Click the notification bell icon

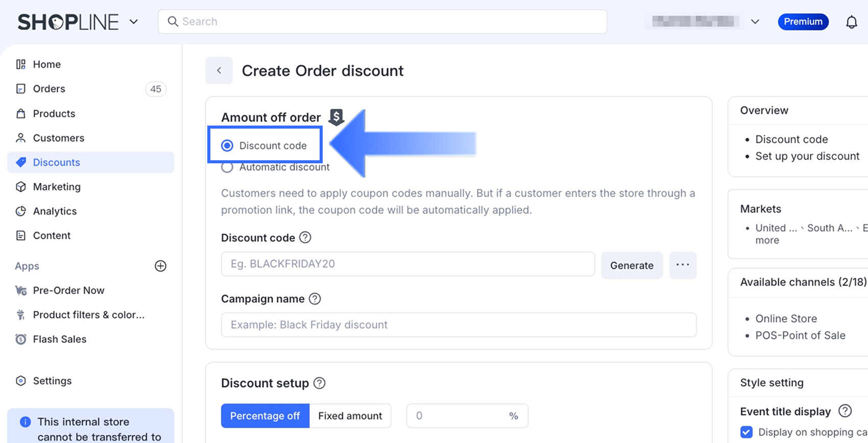click(x=851, y=22)
